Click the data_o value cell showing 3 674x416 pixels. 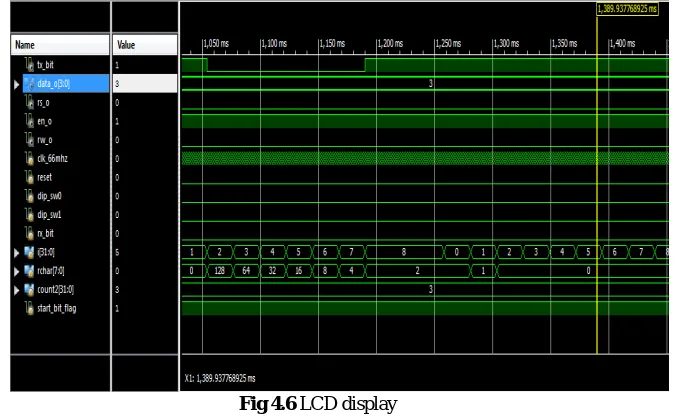pyautogui.click(x=145, y=83)
